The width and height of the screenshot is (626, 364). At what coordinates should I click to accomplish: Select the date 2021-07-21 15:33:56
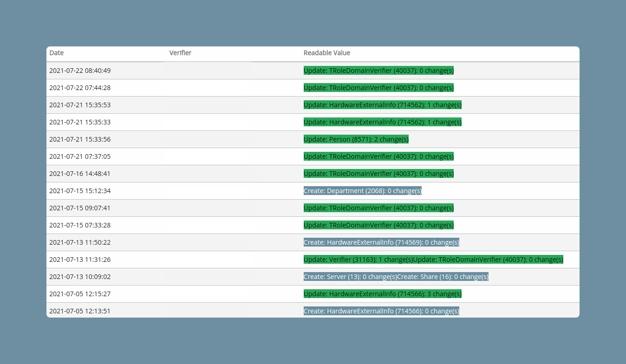click(x=80, y=139)
